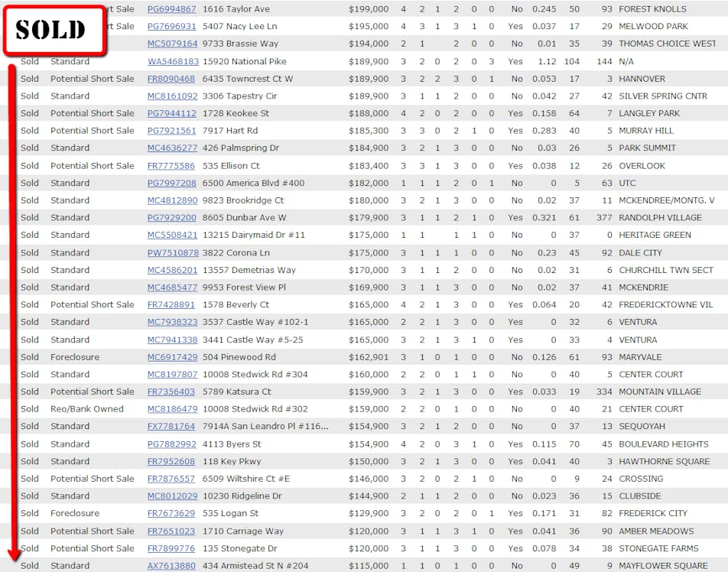Screen dimensions: 728x572
Task: Open listing FR7899776
Action: (171, 549)
